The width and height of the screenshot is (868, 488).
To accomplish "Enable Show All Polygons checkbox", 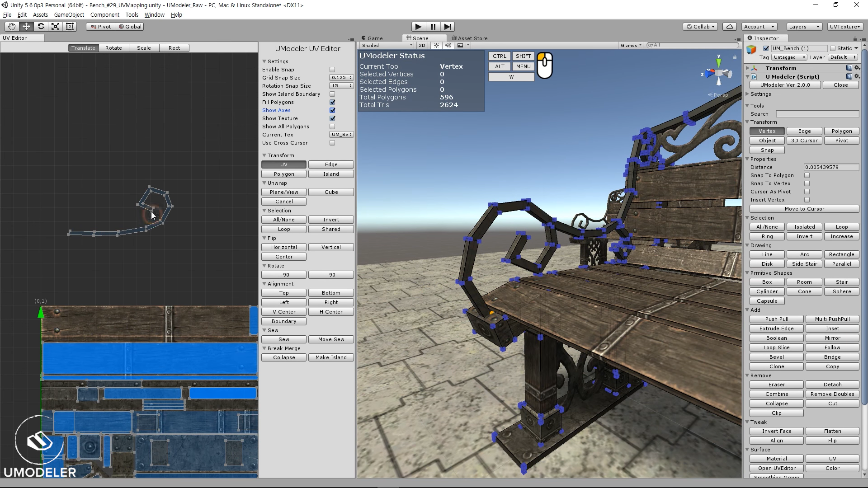I will 332,127.
